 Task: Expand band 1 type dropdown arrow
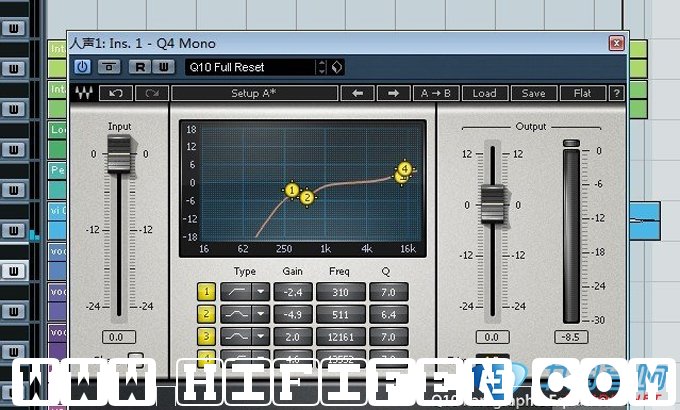tap(261, 292)
